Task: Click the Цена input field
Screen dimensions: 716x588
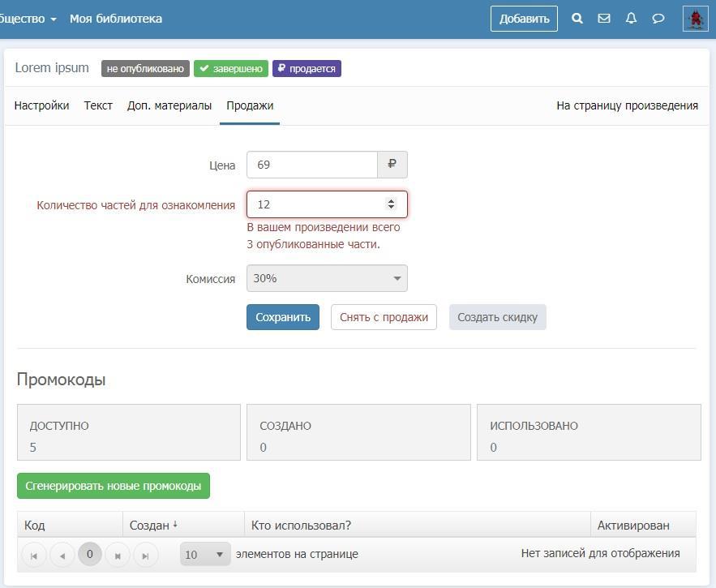Action: point(312,165)
